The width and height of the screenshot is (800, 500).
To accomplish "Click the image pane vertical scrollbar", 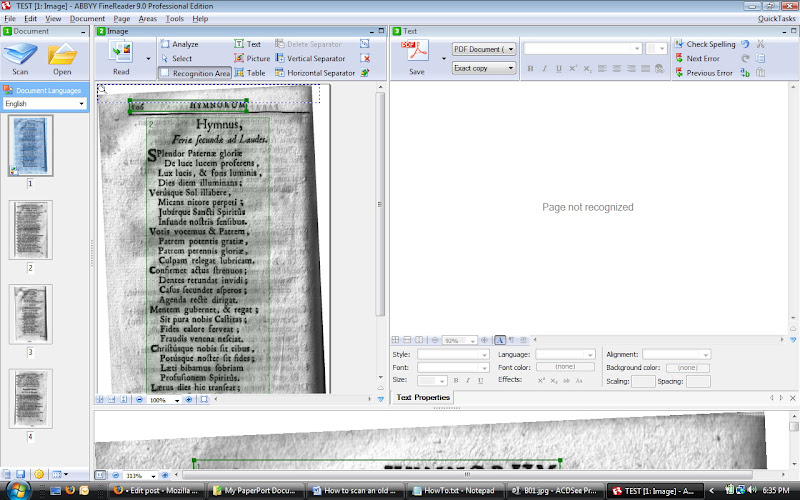I will (380, 205).
